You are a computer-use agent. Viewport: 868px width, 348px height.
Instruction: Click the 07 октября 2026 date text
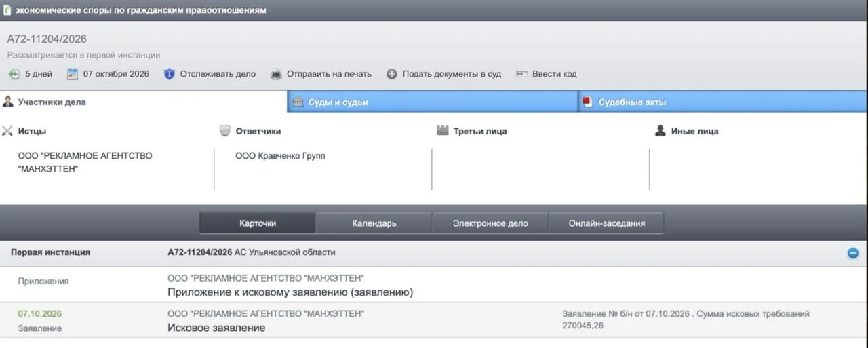tap(116, 74)
